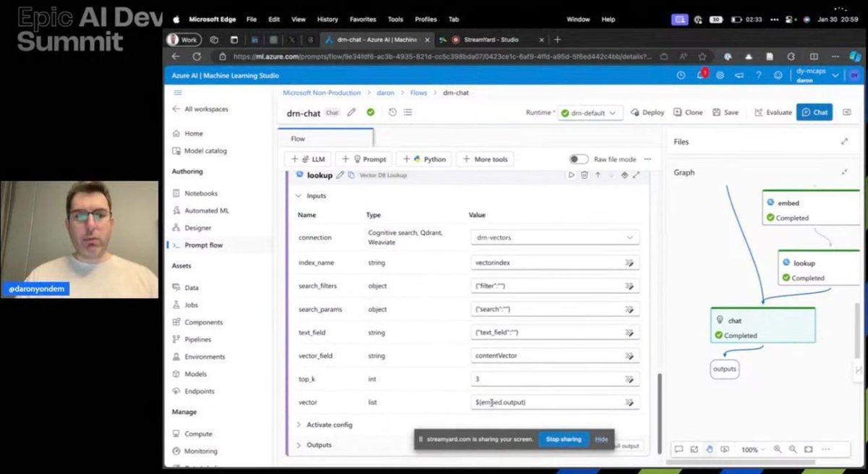Screen dimensions: 868x474
Task: Open the Chat panel button
Action: (x=814, y=112)
